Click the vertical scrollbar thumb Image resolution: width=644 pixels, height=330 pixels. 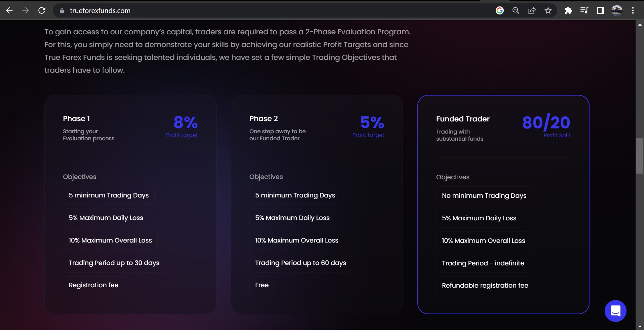pyautogui.click(x=640, y=155)
